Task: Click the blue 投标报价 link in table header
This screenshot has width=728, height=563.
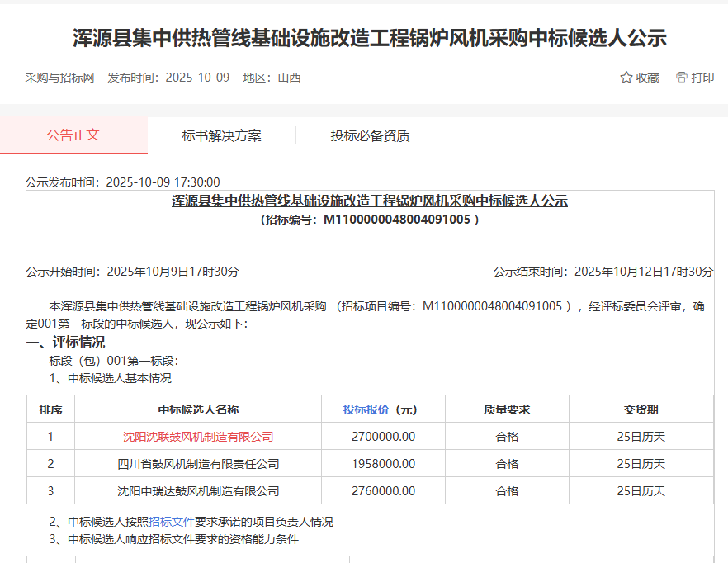Action: (x=366, y=409)
